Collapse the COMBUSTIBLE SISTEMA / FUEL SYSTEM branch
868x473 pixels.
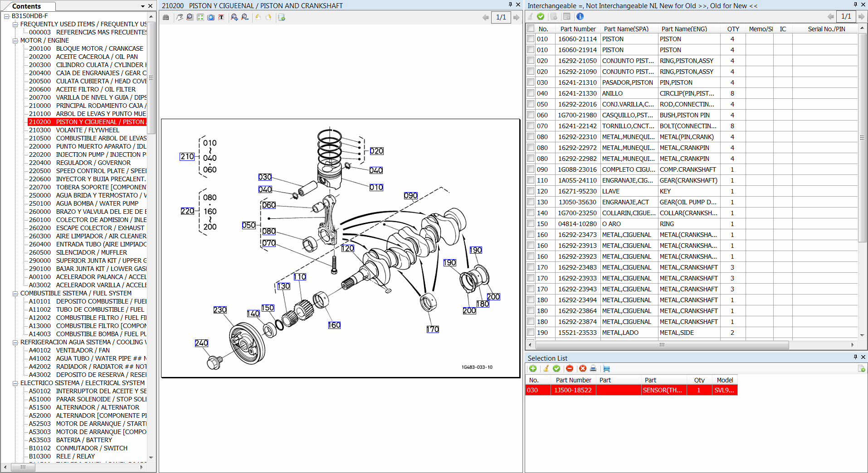[x=15, y=293]
